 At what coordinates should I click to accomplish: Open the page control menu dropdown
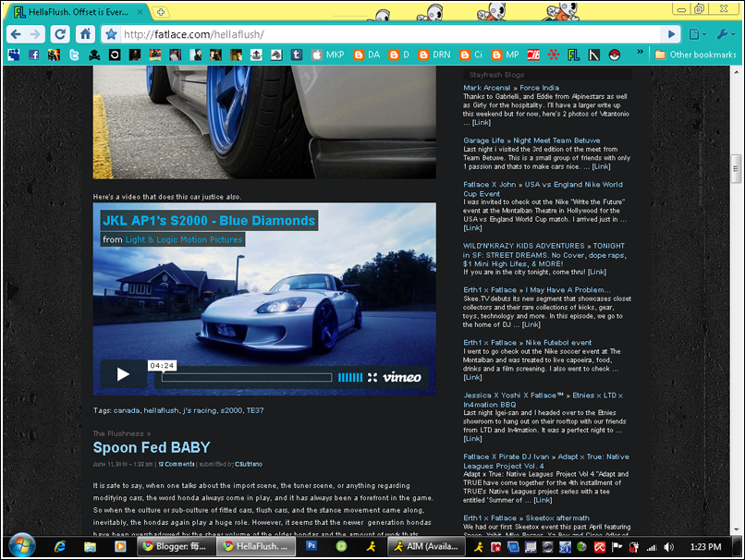click(x=698, y=34)
